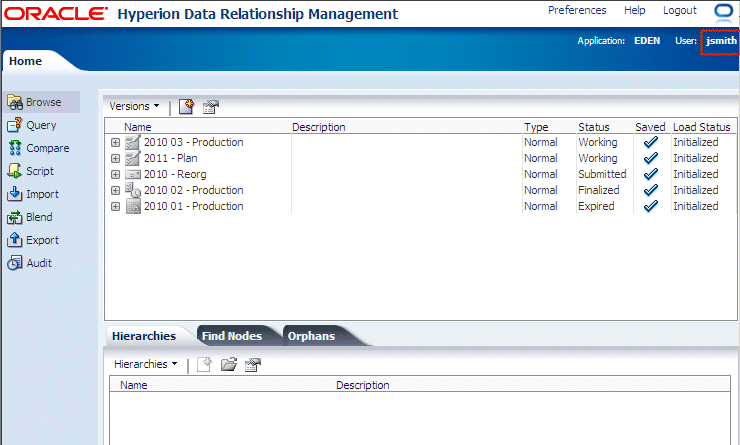Click icon of 2010 02 - Production version

coord(133,190)
